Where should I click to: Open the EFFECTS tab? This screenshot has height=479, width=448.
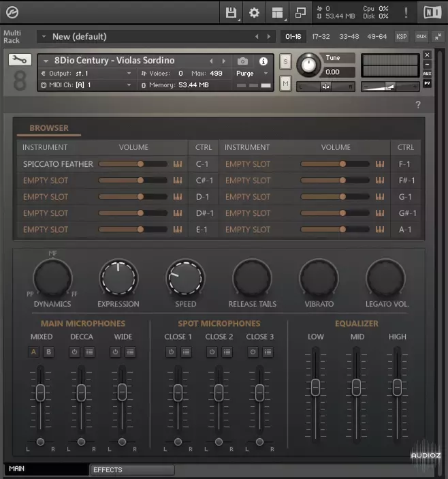pos(133,470)
